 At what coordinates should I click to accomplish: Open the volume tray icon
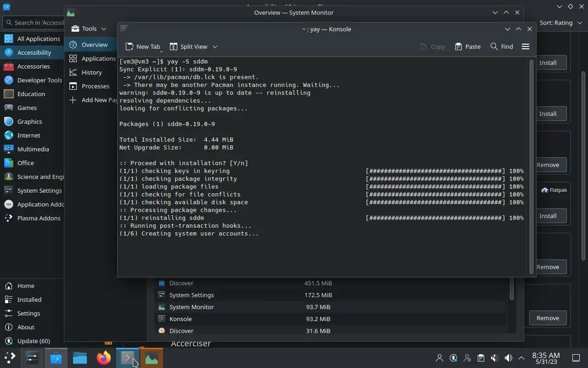coord(508,358)
